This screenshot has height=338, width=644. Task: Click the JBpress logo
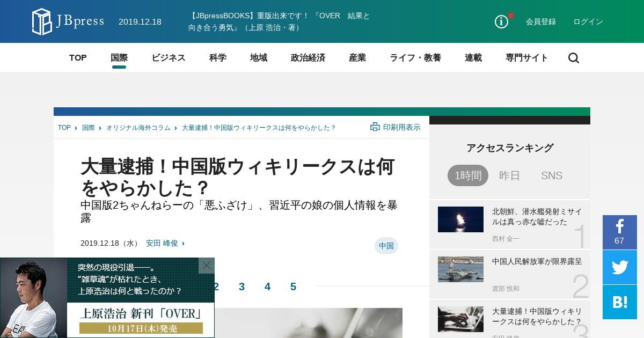coord(68,21)
